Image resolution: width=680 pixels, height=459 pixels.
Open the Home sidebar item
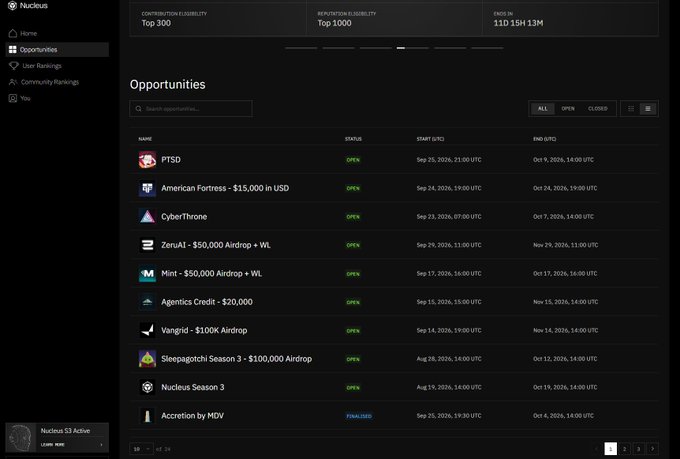coord(57,33)
